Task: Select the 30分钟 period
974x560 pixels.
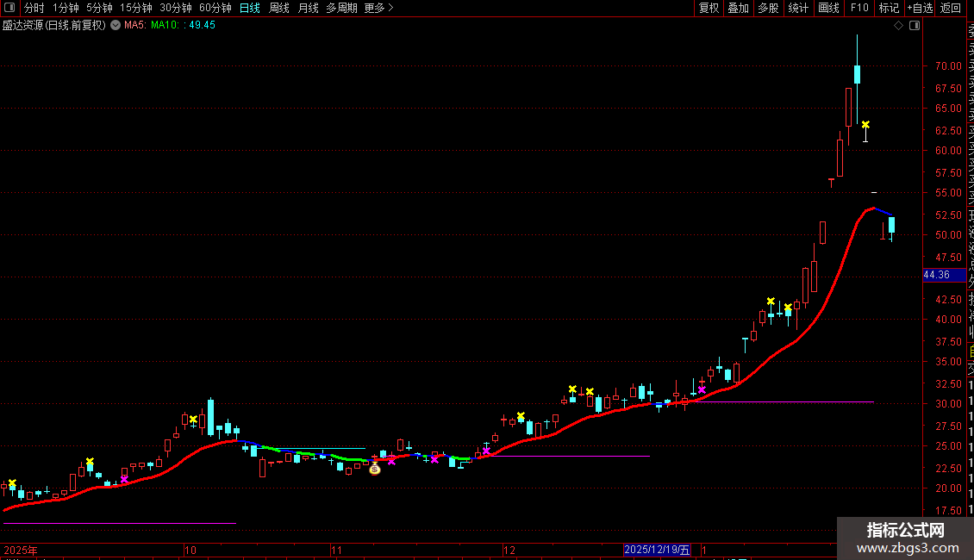Action: (x=175, y=8)
